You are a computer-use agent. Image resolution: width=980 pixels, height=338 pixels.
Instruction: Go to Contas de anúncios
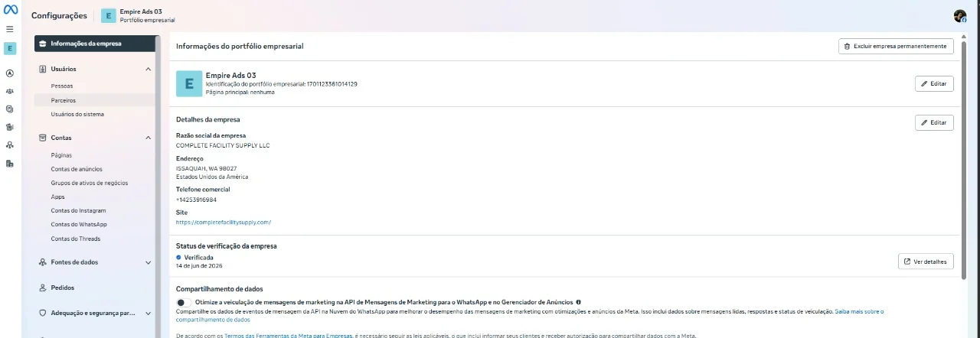[x=77, y=169]
